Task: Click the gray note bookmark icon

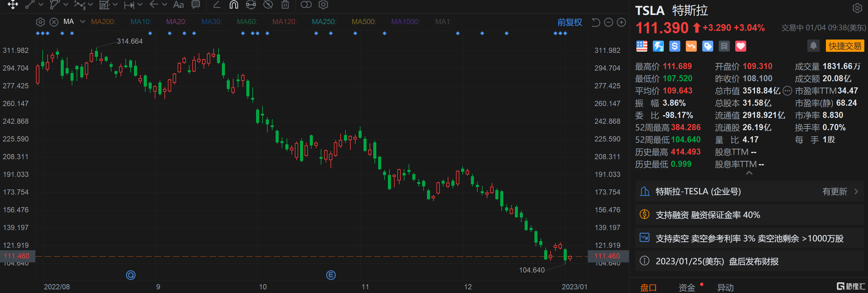Action: point(724,46)
